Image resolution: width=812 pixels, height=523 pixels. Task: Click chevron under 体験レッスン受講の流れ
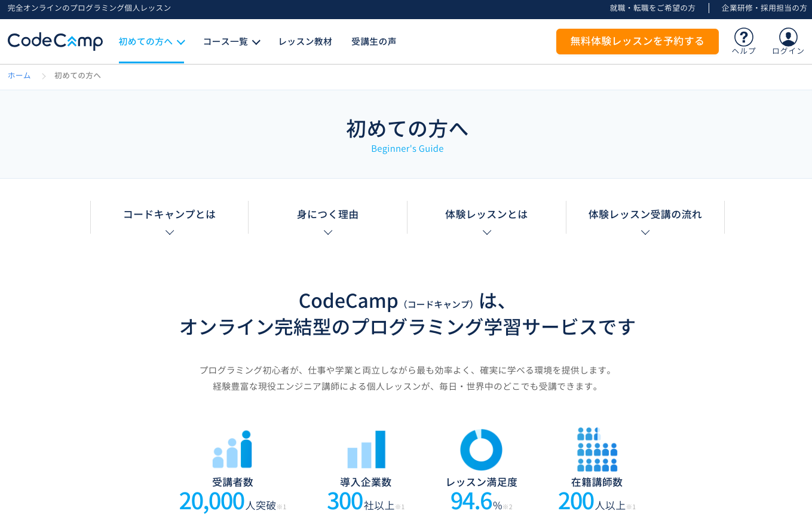coord(645,233)
